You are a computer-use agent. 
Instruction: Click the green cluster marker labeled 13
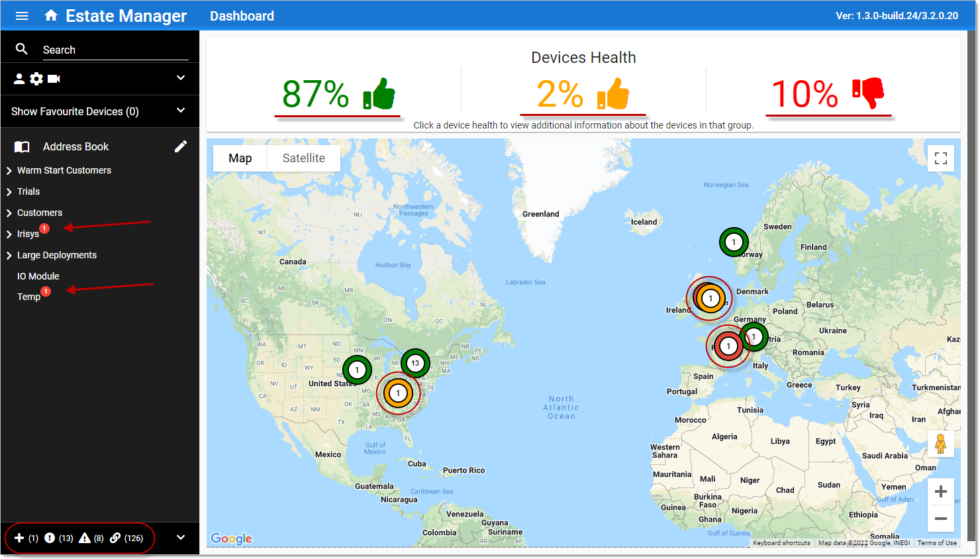[x=415, y=363]
